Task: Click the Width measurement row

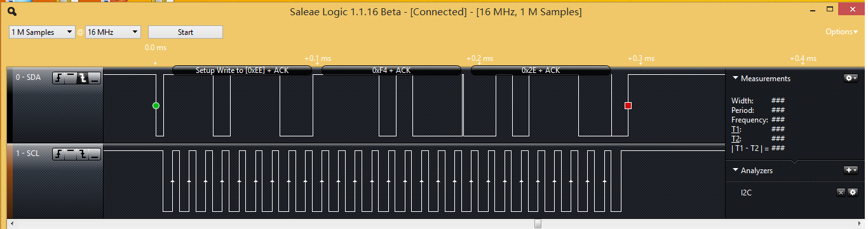Action: (758, 100)
